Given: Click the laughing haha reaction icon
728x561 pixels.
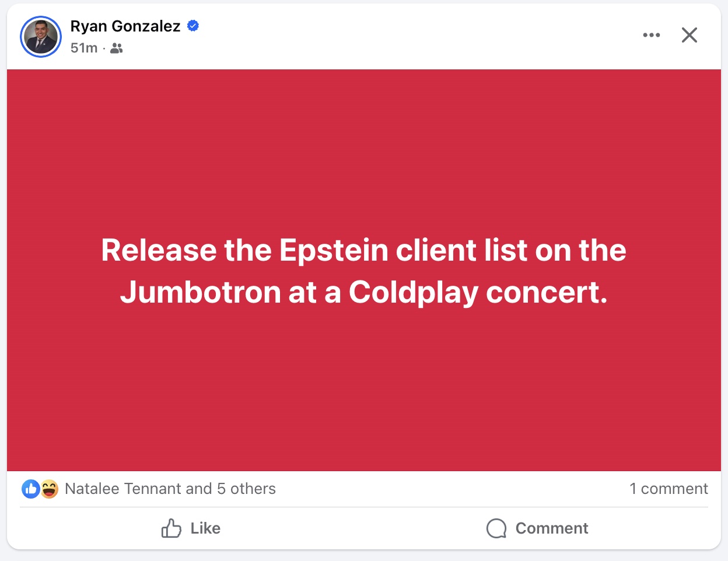Looking at the screenshot, I should [x=48, y=489].
